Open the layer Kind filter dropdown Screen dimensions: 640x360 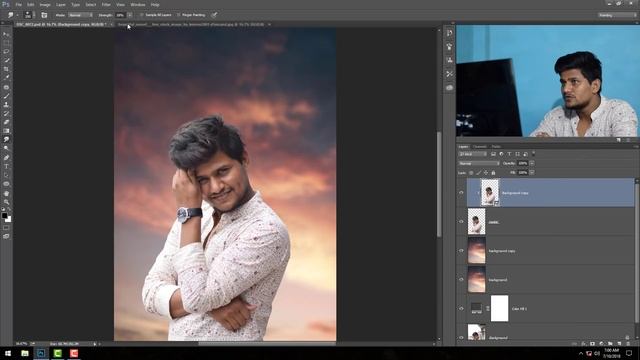pos(473,154)
